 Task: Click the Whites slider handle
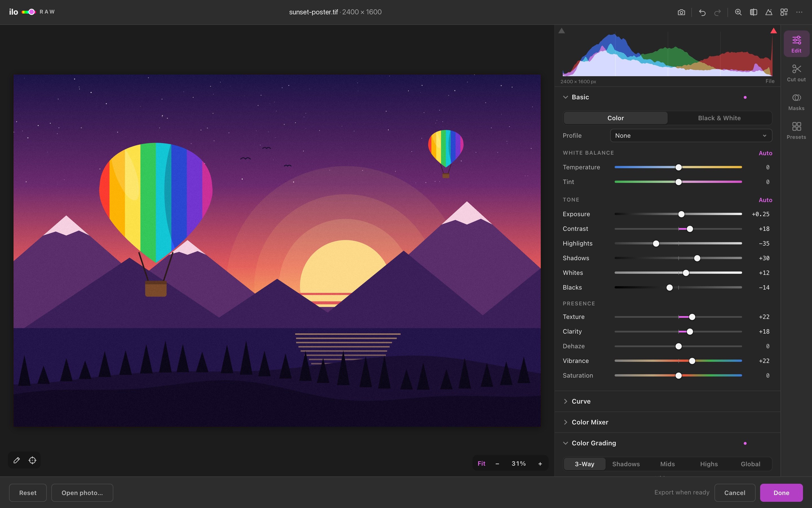[x=686, y=273]
